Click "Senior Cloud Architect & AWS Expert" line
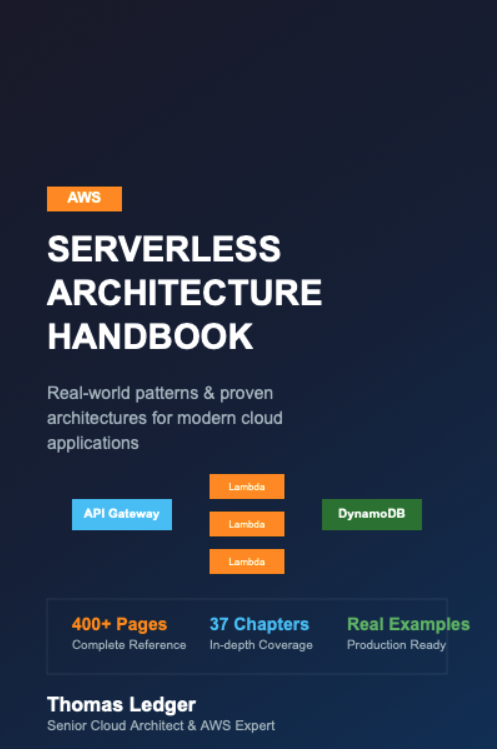Image resolution: width=497 pixels, height=749 pixels. pyautogui.click(x=161, y=726)
